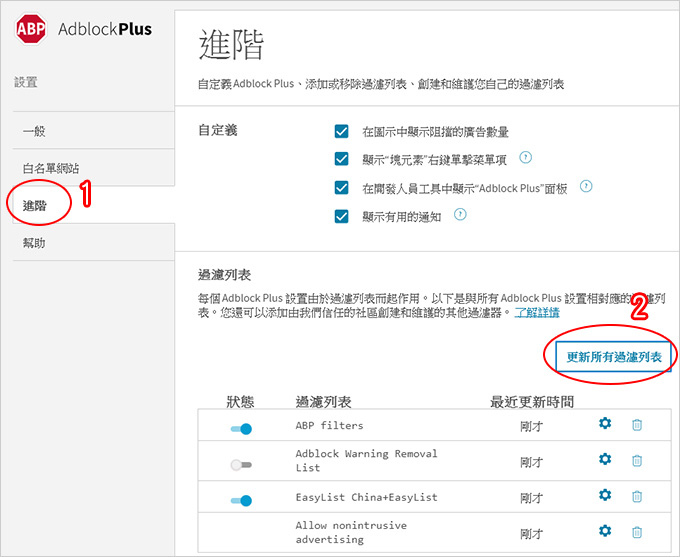Image resolution: width=680 pixels, height=557 pixels.
Task: Select the 進階 tab in sidebar
Action: coord(94,205)
